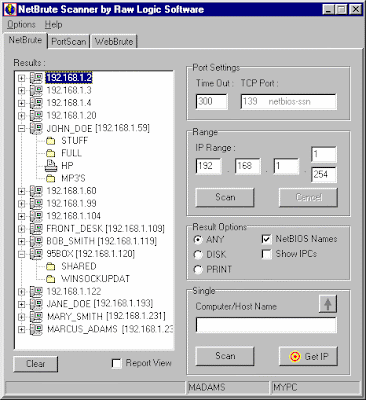
Task: Click the STUFF share folder icon
Action: (x=51, y=141)
